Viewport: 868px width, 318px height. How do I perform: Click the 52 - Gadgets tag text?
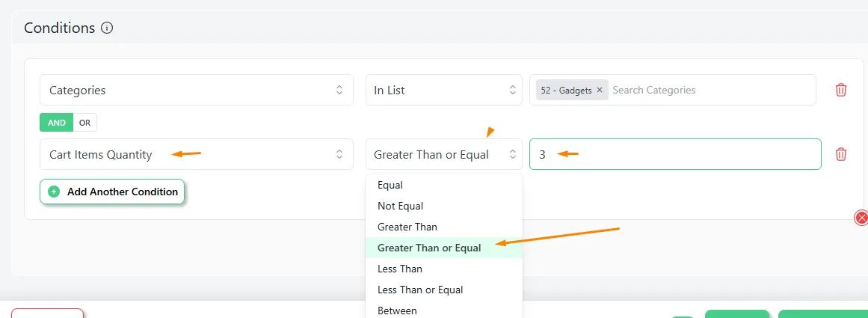(x=566, y=90)
